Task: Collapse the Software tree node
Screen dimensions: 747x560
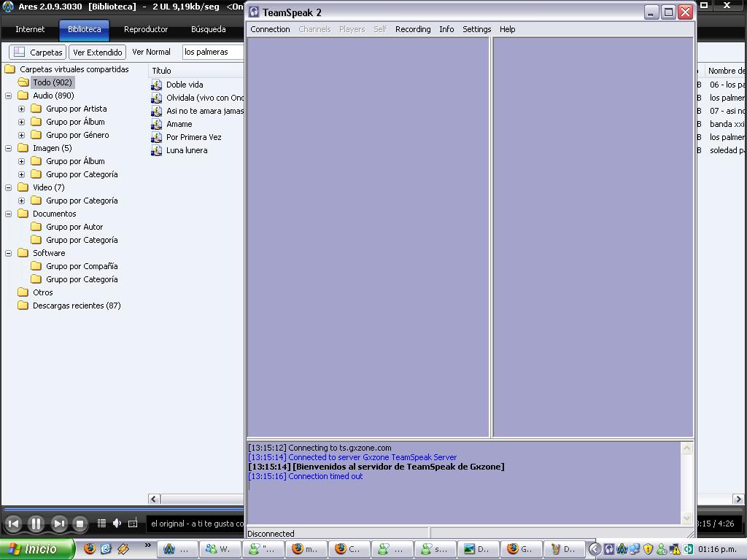Action: click(x=9, y=253)
